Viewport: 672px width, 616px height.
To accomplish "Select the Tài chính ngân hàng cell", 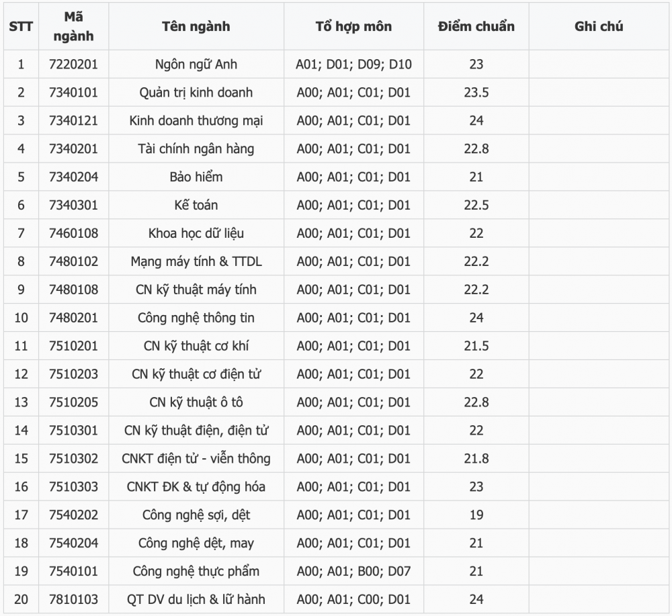I will click(196, 148).
